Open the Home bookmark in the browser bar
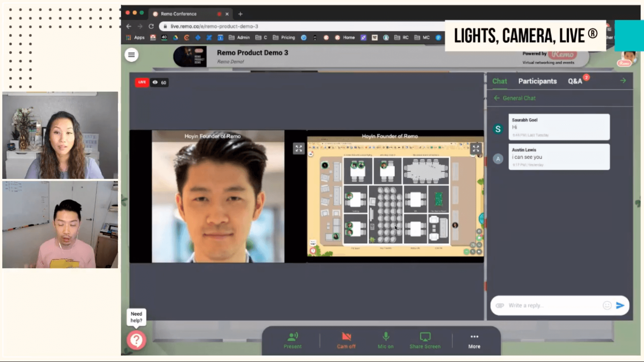Viewport: 644px width, 362px height. [346, 37]
